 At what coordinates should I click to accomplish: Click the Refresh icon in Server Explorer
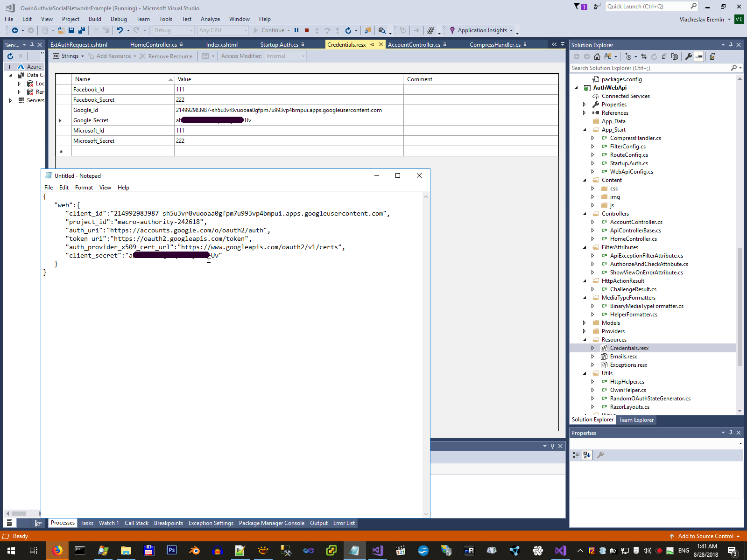10,56
